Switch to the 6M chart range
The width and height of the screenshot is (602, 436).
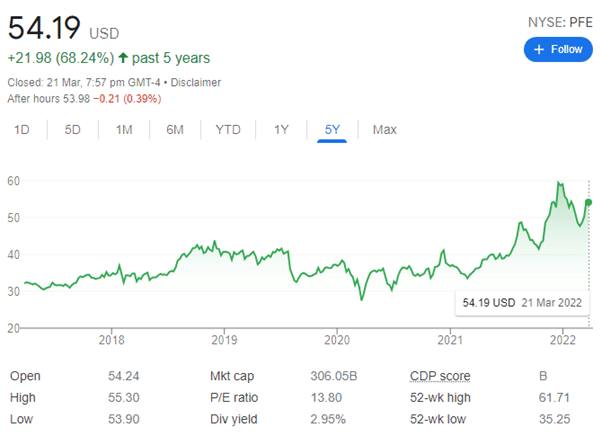tap(175, 130)
